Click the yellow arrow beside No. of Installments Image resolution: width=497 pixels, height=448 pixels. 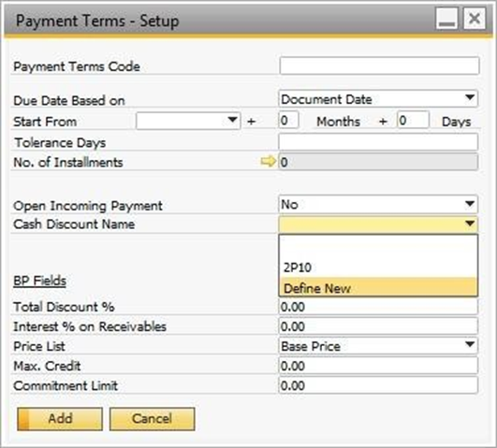(268, 162)
